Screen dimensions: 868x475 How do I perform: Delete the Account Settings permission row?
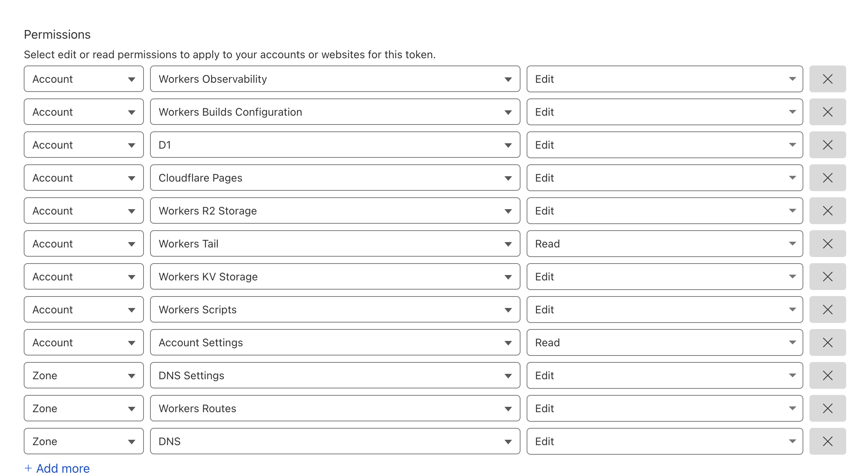point(827,342)
